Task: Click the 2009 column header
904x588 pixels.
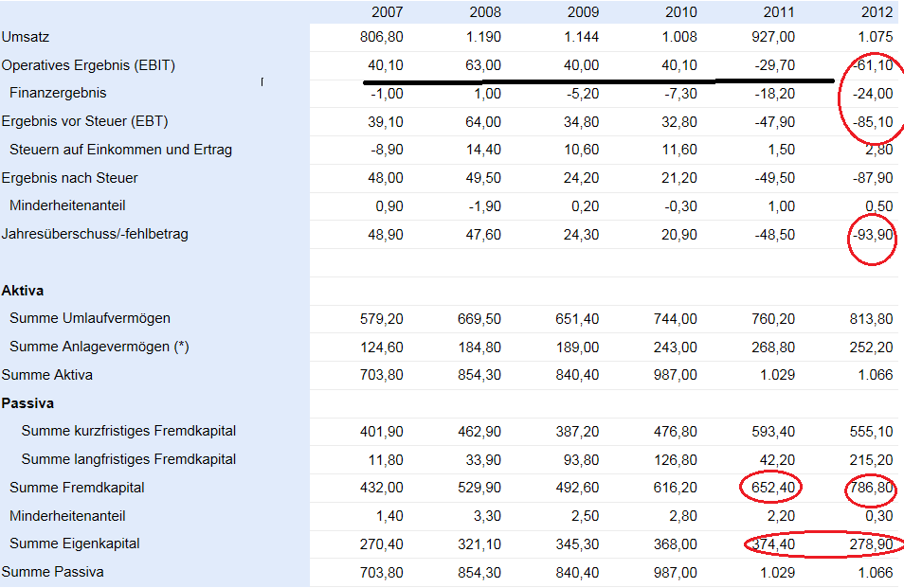Action: pos(583,12)
